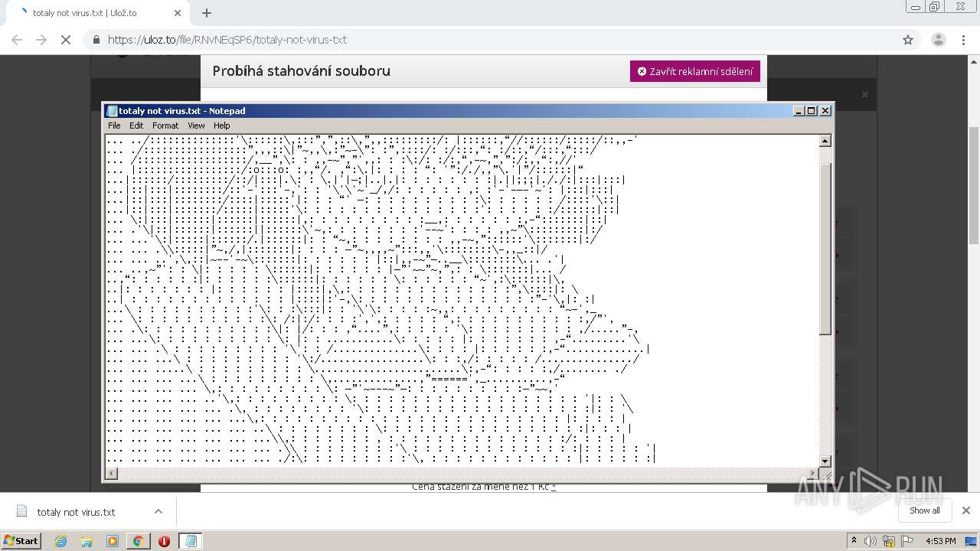Image resolution: width=980 pixels, height=551 pixels.
Task: Open the Help menu in Notepad
Action: (x=221, y=126)
